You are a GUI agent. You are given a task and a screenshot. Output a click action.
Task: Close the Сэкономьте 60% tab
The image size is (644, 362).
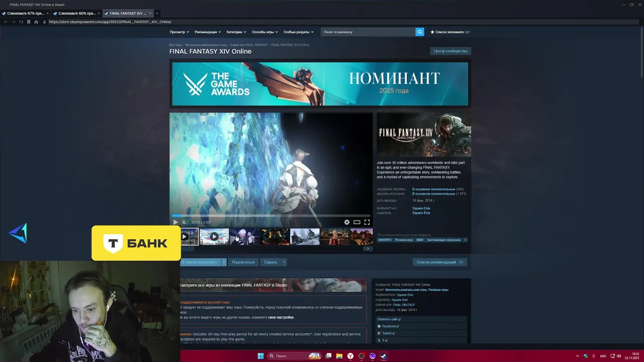(x=99, y=13)
